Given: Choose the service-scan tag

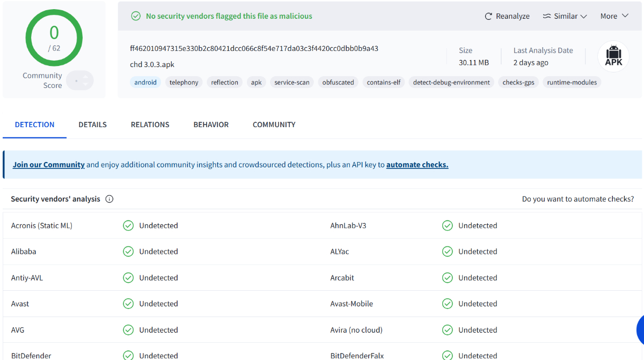Looking at the screenshot, I should (x=292, y=82).
